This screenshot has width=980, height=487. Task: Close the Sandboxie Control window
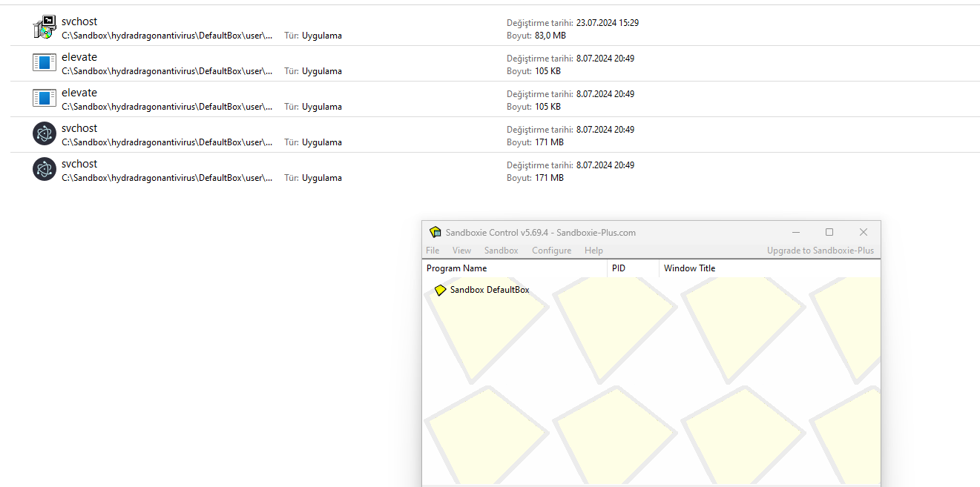click(x=864, y=232)
